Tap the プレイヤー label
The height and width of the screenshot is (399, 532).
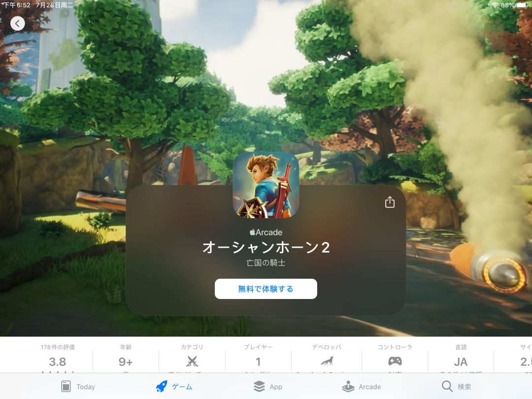point(258,347)
